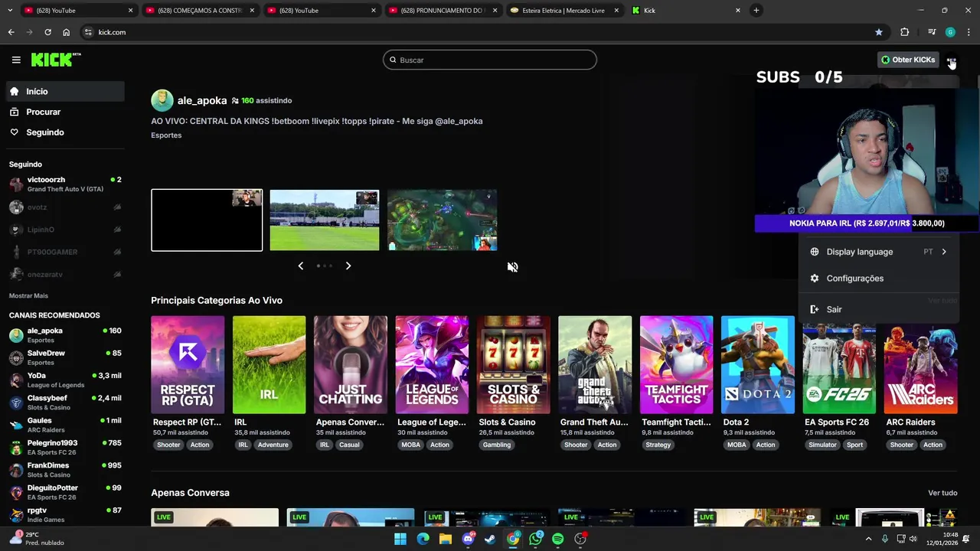Click the Simulator tag under EA Sports FC 26
Viewport: 980px width, 551px height.
[x=823, y=445]
